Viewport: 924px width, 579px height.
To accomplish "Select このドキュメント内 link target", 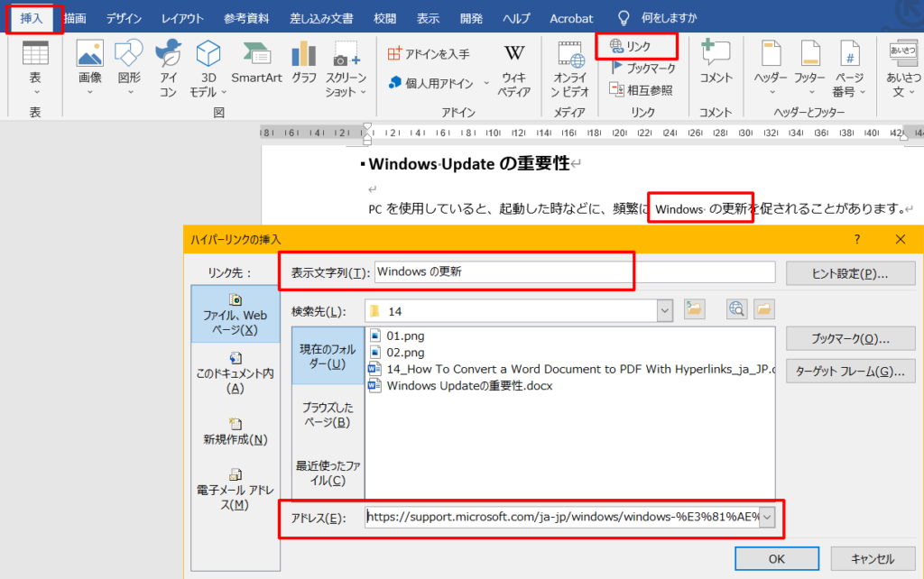I will 236,373.
